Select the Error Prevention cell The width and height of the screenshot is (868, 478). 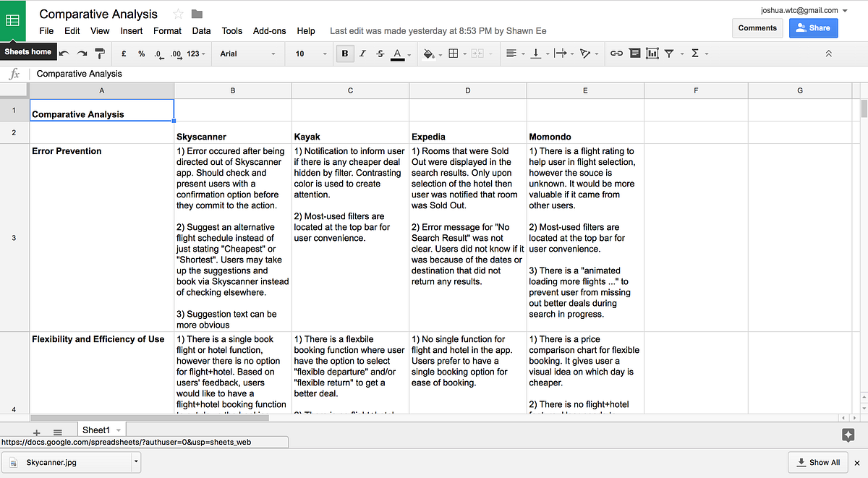coord(101,238)
